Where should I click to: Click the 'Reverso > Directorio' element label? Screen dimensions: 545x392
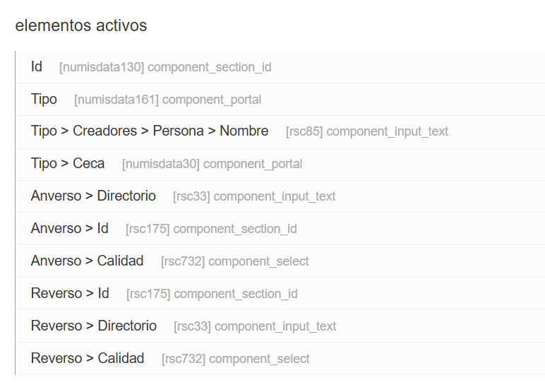(x=94, y=326)
